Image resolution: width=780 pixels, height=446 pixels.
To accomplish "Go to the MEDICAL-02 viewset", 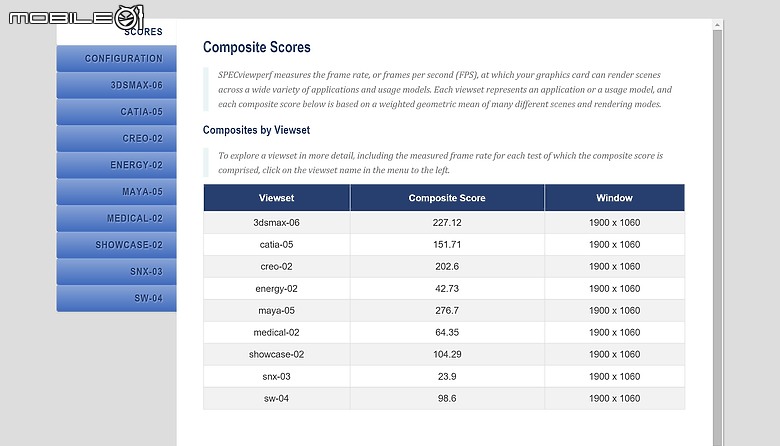I will point(116,218).
